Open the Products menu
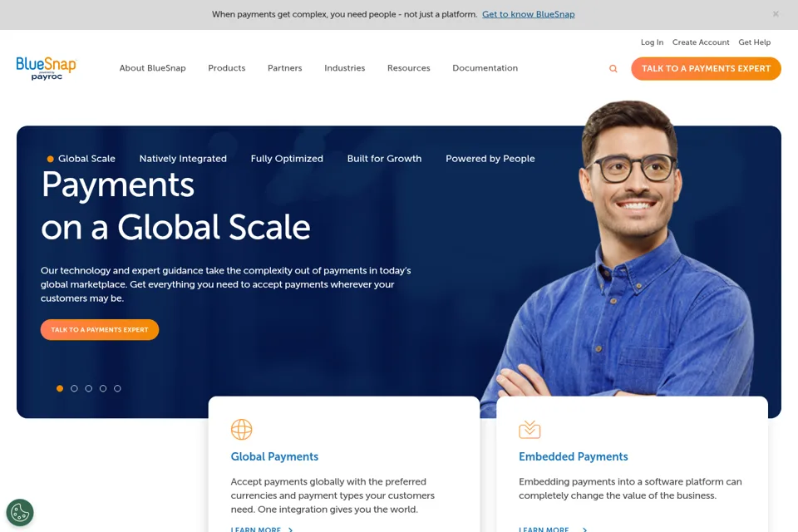The width and height of the screenshot is (798, 532). point(226,68)
